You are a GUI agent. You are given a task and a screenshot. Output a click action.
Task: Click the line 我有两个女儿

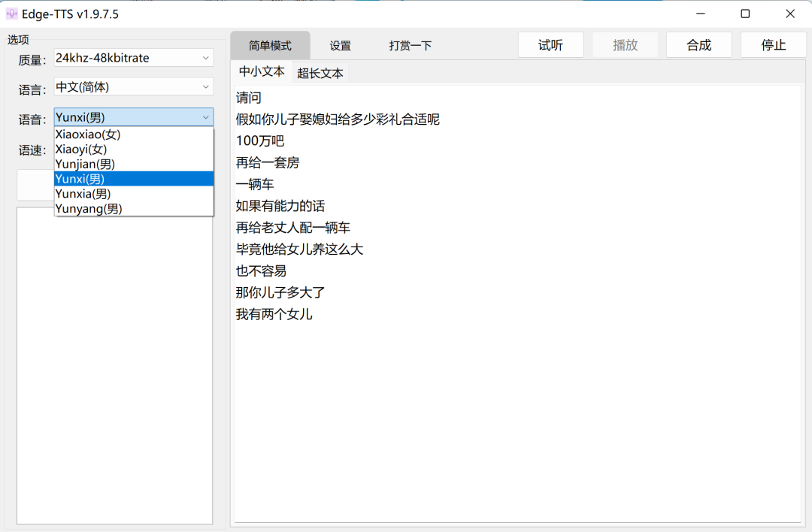tap(274, 315)
